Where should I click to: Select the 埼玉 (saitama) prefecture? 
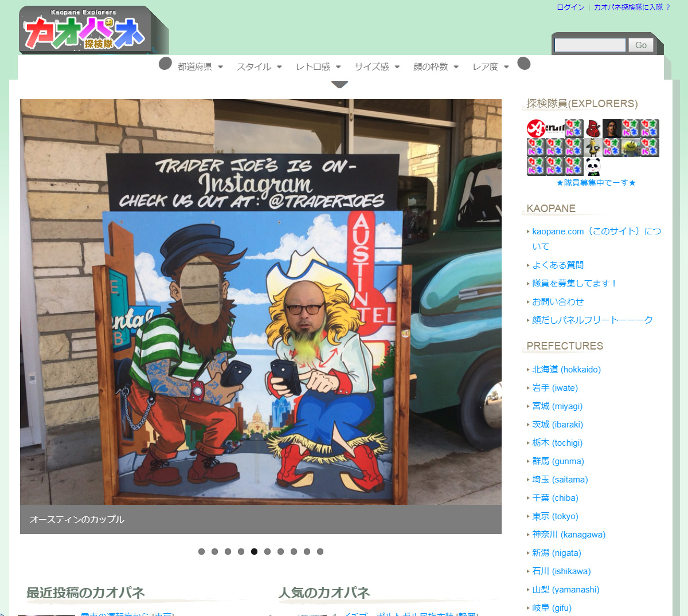[560, 480]
